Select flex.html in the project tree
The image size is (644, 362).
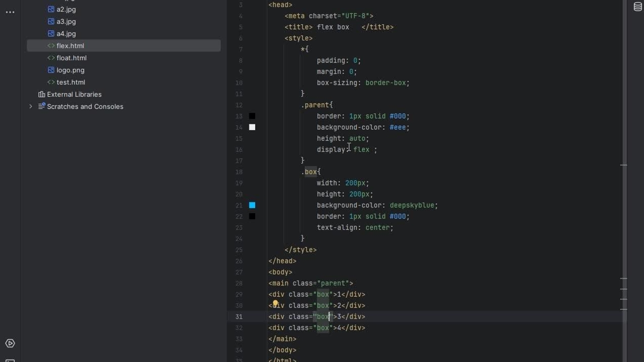(70, 46)
